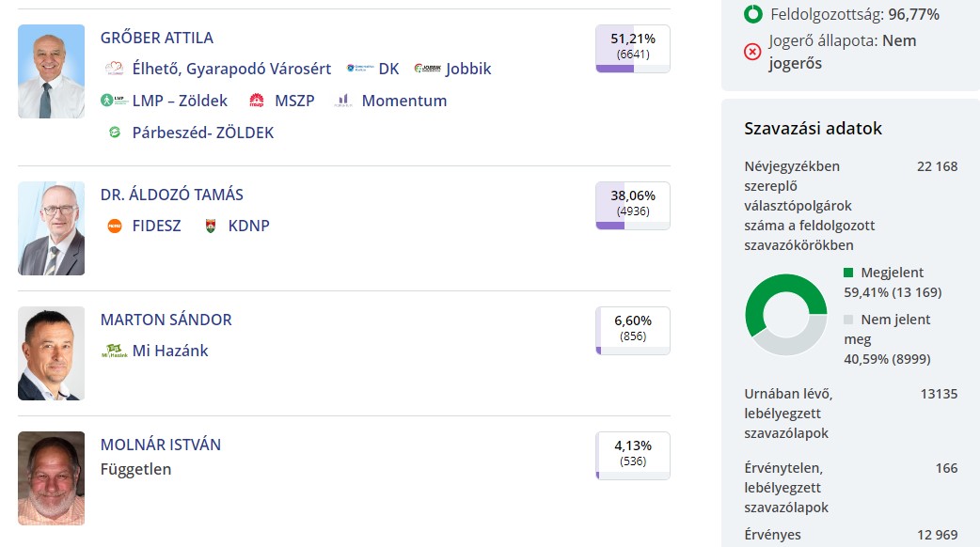The width and height of the screenshot is (980, 547).
Task: Click the DK party logo icon
Action: click(356, 69)
